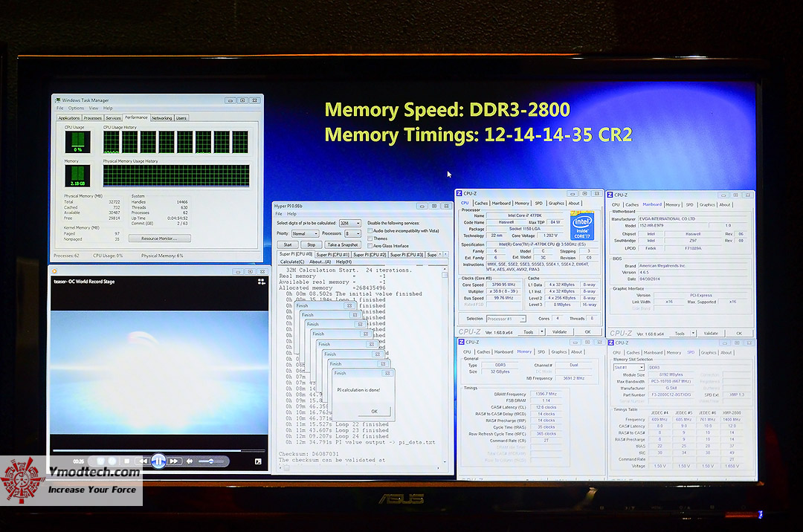Click OK in PI calculation done dialog

tap(374, 412)
